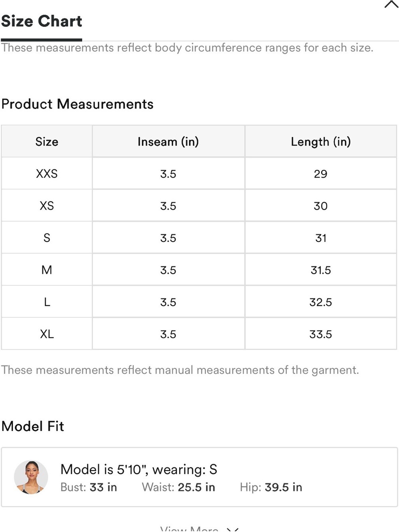399x532 pixels.
Task: Click the Model is 5'10" wearing S text
Action: pos(139,469)
